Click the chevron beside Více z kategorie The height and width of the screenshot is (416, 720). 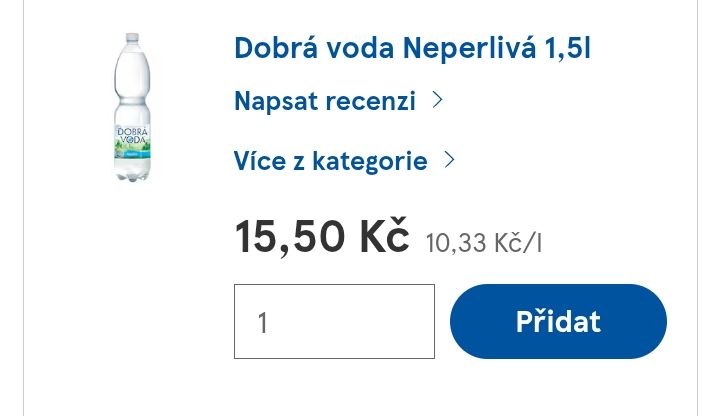click(449, 160)
